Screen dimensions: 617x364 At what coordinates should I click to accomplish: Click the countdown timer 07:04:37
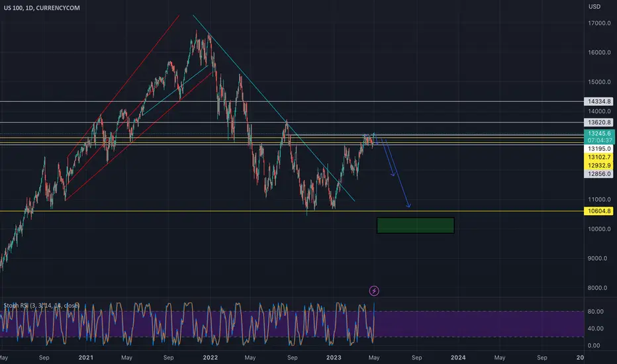coord(600,140)
